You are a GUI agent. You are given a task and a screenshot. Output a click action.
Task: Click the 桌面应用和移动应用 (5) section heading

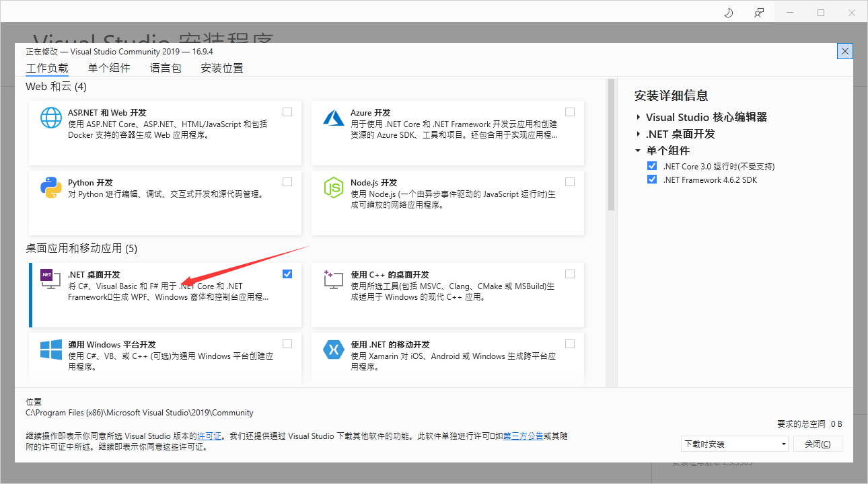tap(81, 249)
